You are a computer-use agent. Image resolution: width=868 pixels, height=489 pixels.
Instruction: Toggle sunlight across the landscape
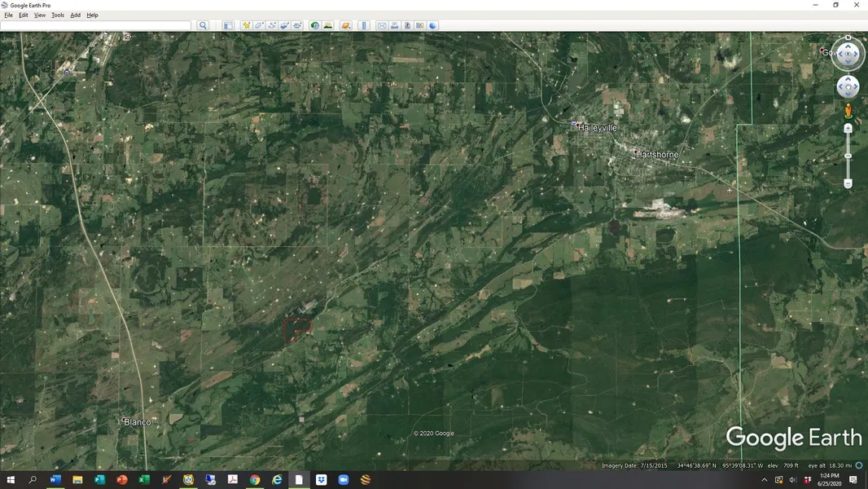(x=328, y=25)
